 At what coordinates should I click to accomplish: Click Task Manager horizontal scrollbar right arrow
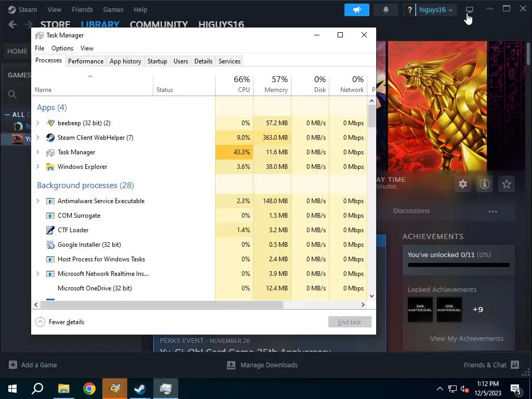pos(363,304)
